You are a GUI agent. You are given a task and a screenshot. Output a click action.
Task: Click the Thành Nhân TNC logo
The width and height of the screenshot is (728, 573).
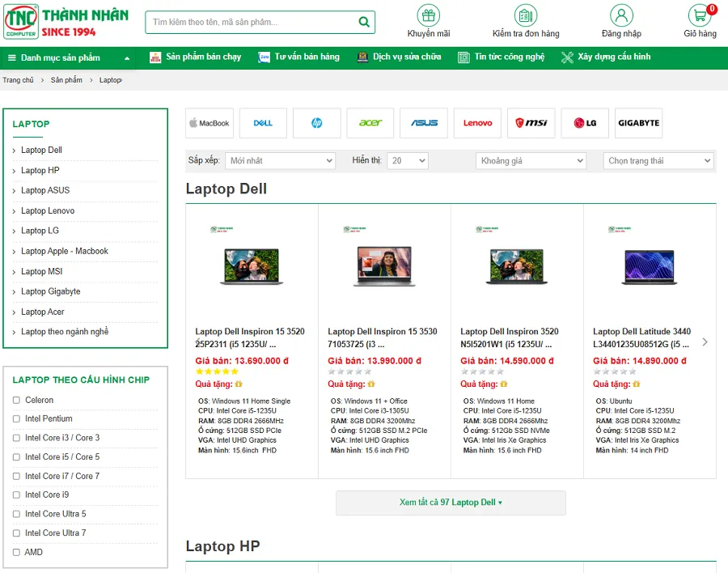pyautogui.click(x=66, y=22)
